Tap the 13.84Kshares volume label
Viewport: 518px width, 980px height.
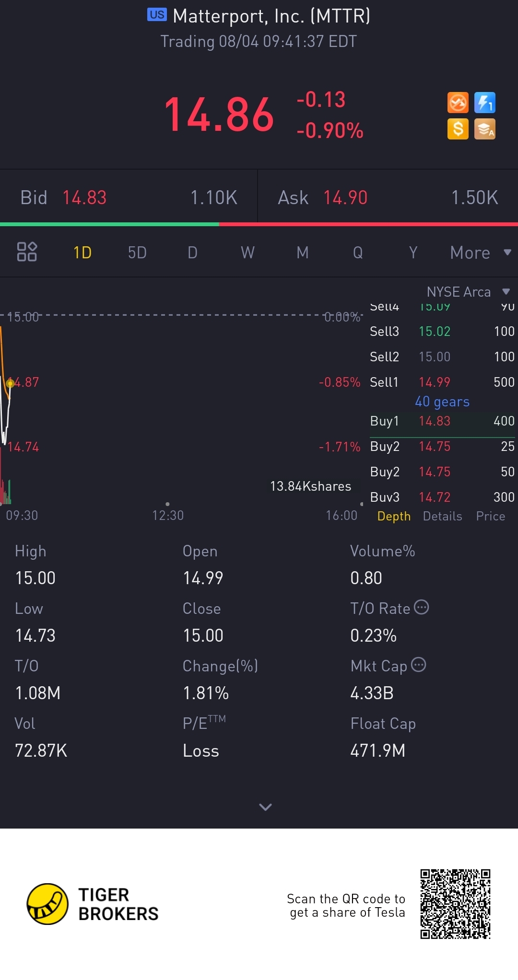pyautogui.click(x=310, y=486)
